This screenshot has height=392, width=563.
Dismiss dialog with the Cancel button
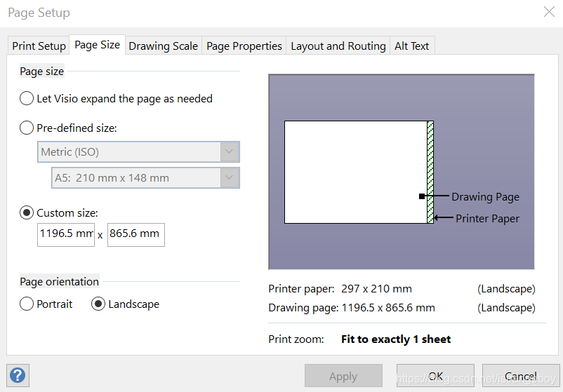tap(521, 376)
